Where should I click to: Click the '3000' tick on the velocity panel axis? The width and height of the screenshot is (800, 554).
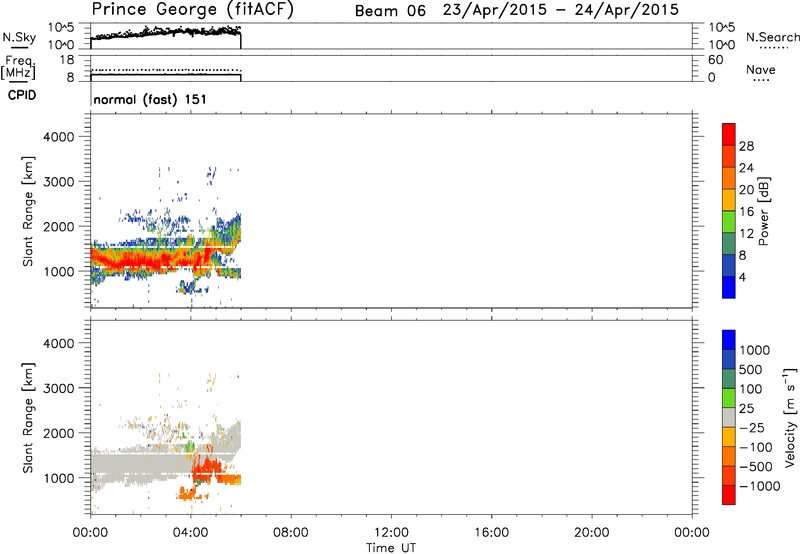(58, 388)
